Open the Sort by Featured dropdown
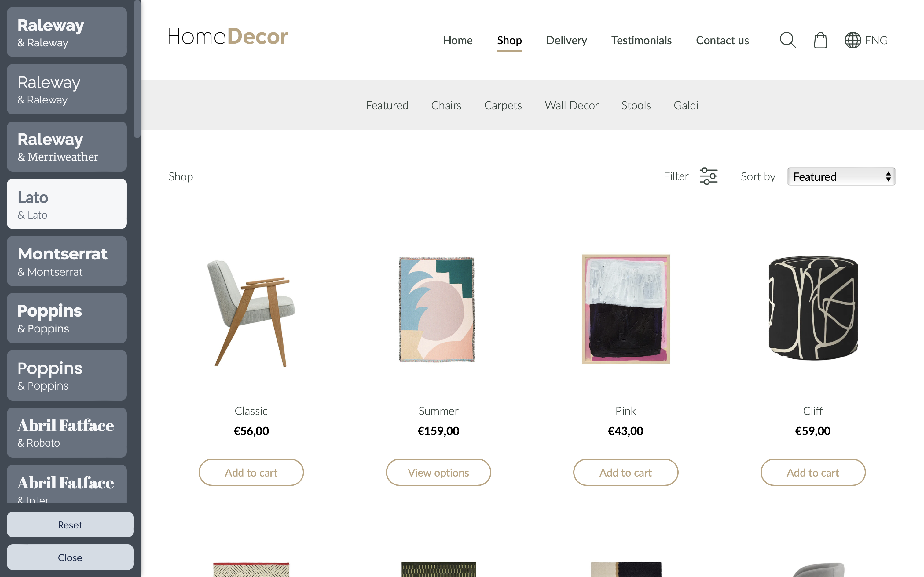 tap(841, 176)
